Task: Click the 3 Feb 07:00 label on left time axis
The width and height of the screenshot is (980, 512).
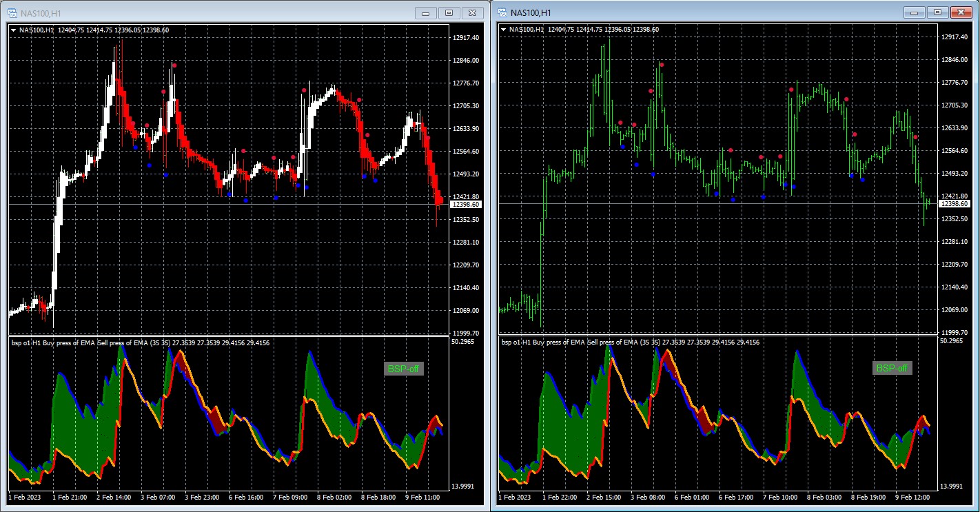Action: 158,497
